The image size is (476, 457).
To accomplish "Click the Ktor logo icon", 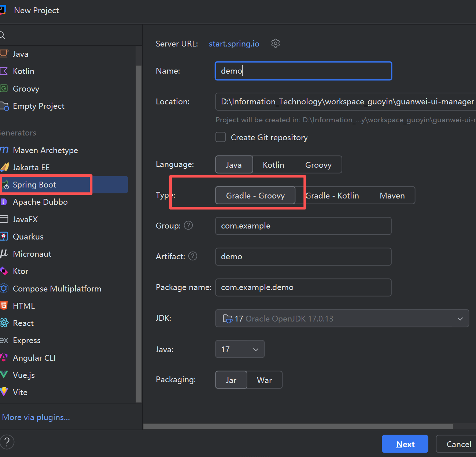I will pyautogui.click(x=4, y=271).
